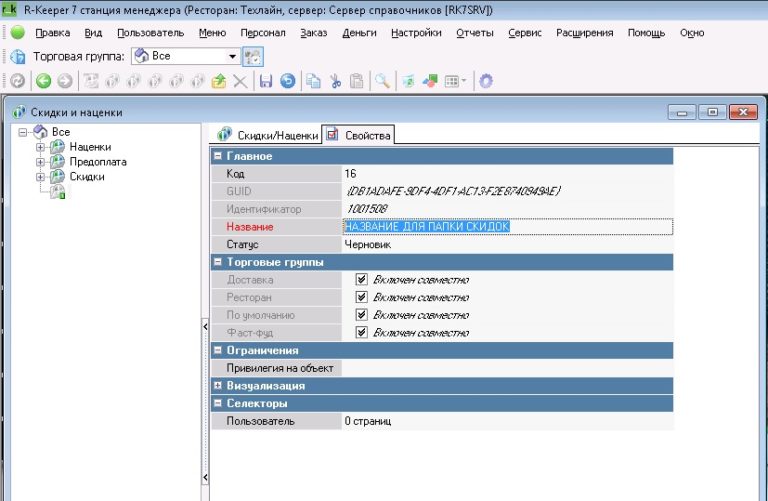Viewport: 768px width, 501px height.
Task: Open the Торговая группа dropdown
Action: [232, 56]
